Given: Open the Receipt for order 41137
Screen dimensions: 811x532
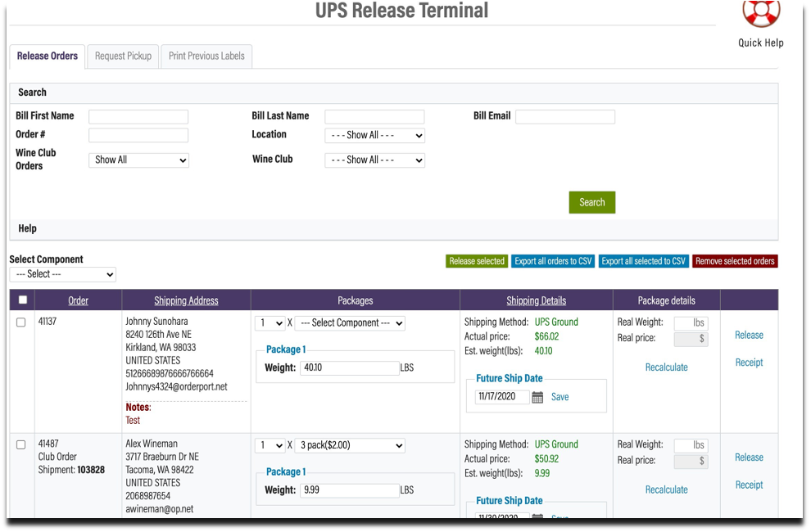Looking at the screenshot, I should pyautogui.click(x=749, y=363).
